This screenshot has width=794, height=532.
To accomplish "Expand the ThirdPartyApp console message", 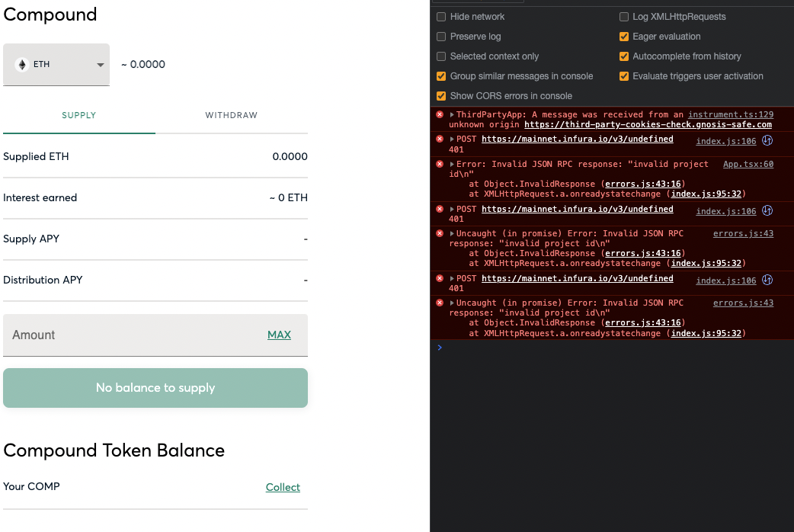I will pyautogui.click(x=451, y=114).
